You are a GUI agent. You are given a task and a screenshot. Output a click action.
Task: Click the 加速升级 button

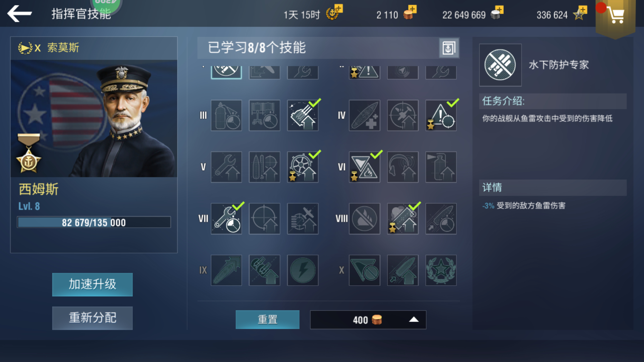point(92,285)
